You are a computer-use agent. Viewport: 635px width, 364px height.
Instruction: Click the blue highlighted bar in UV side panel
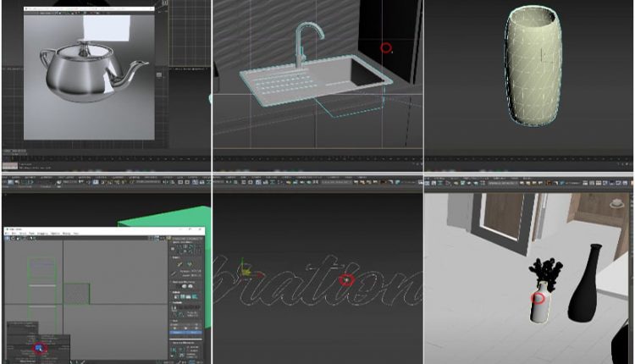point(186,333)
